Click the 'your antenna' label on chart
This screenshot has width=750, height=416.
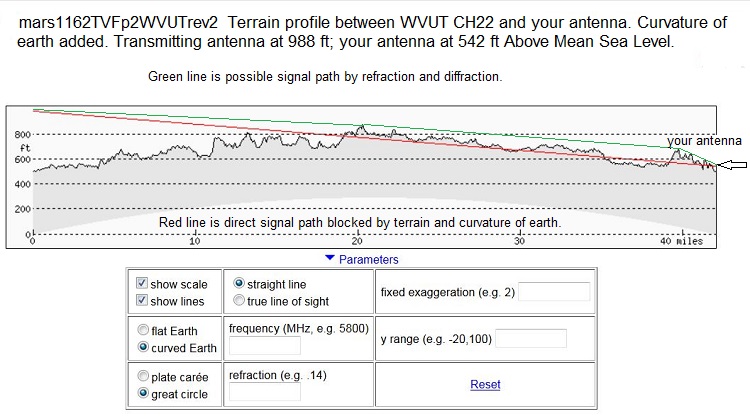coord(704,141)
